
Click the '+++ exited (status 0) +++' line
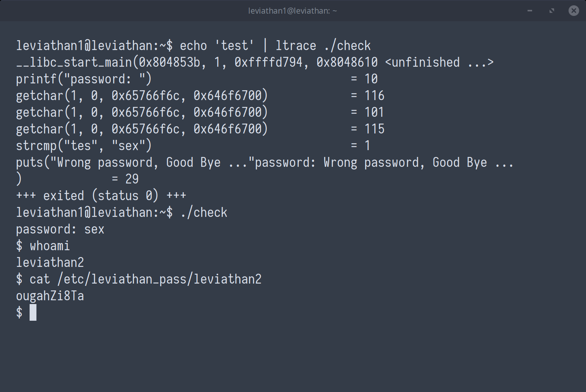click(101, 196)
